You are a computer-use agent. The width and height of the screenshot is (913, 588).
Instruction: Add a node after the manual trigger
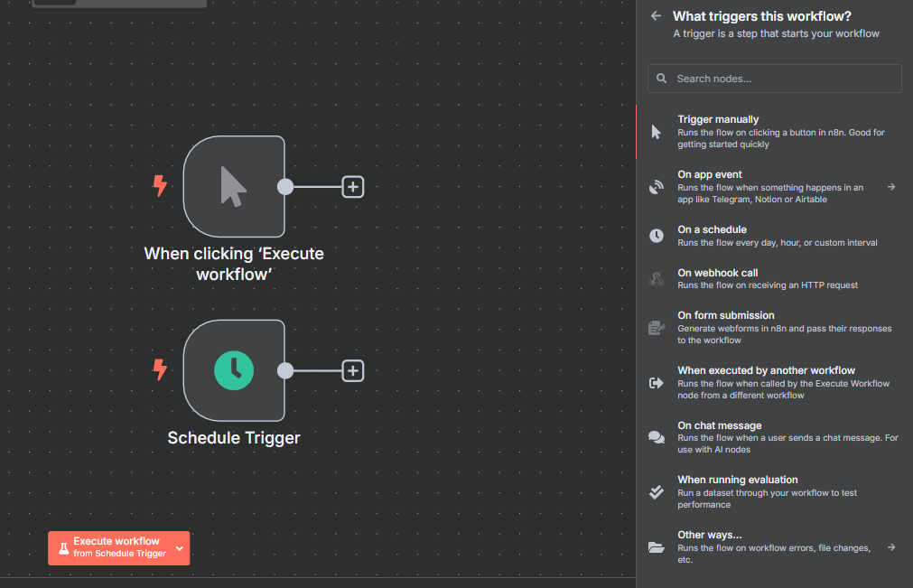point(353,187)
